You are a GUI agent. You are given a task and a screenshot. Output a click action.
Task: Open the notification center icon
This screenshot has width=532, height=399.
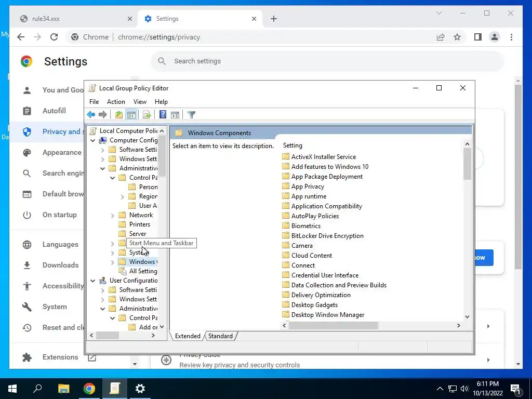pos(515,389)
